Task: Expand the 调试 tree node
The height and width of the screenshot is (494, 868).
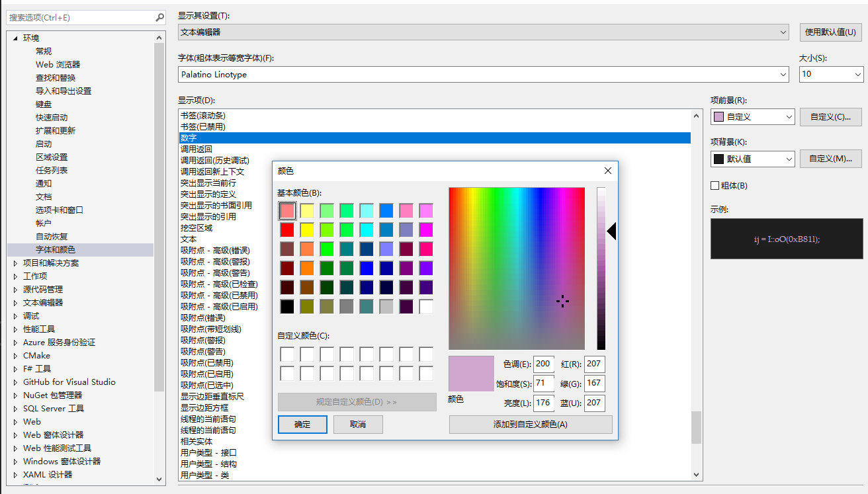Action: pos(16,315)
